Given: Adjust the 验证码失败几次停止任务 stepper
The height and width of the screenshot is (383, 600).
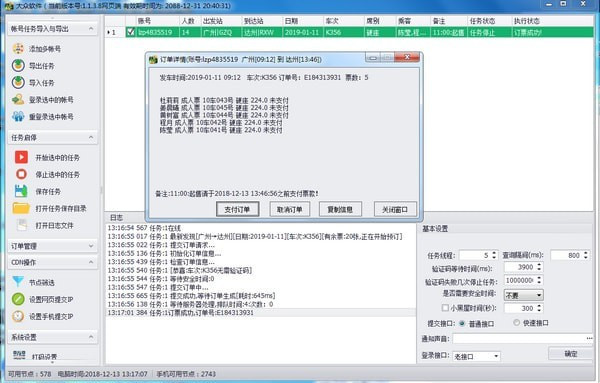Looking at the screenshot, I should (x=539, y=280).
